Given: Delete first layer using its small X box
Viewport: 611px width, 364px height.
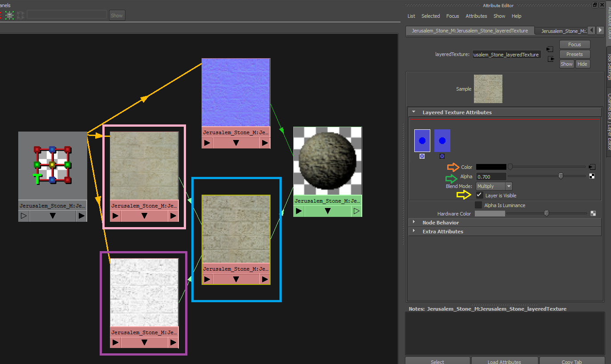Looking at the screenshot, I should (x=422, y=156).
